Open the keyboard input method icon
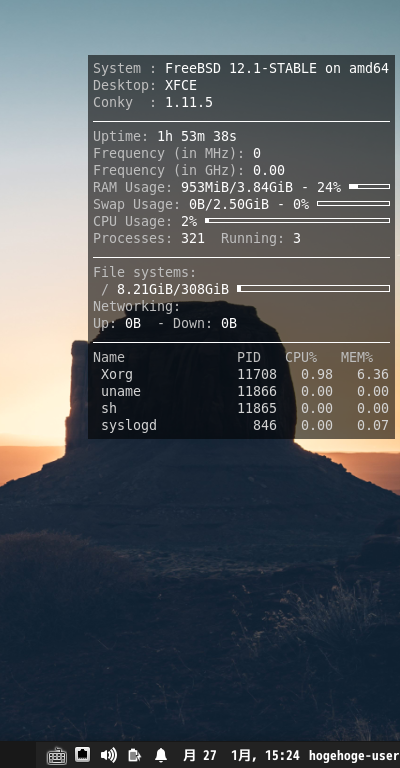This screenshot has height=768, width=400. pyautogui.click(x=57, y=755)
